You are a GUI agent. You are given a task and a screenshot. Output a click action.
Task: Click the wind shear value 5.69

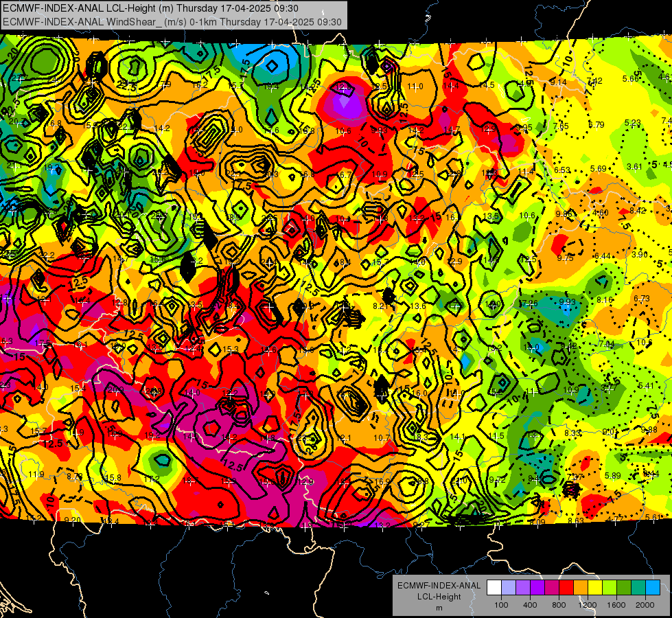click(x=599, y=168)
